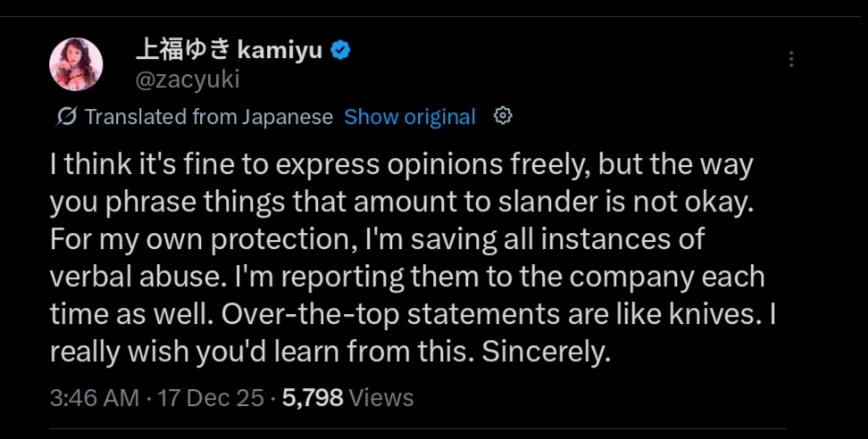Viewport: 868px width, 439px height.
Task: Click the 5,798 view count number
Action: 313,398
